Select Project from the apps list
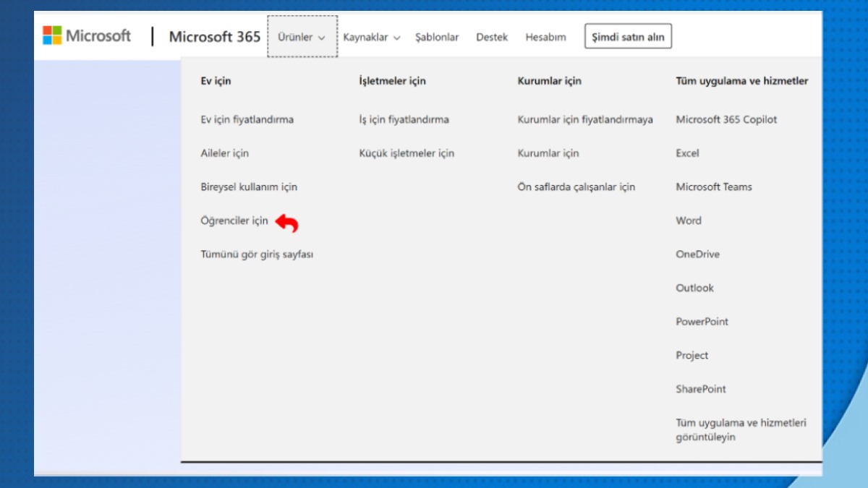Image resolution: width=868 pixels, height=488 pixels. click(x=692, y=355)
